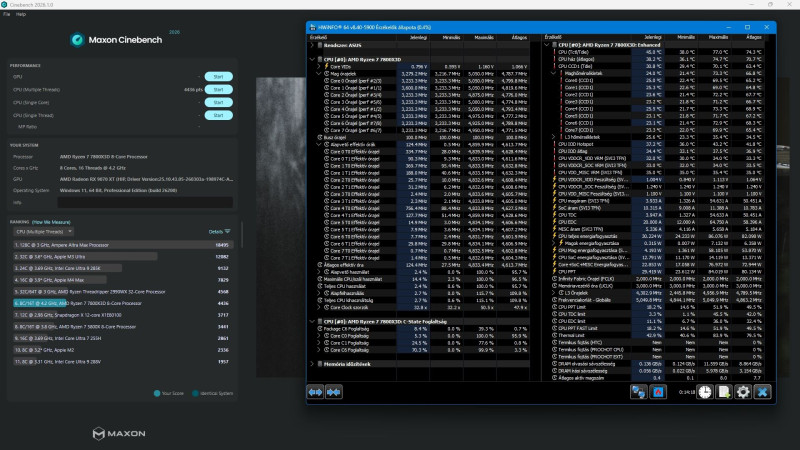Click the Maxon Cinebench logo icon
The image size is (800, 450).
77,40
